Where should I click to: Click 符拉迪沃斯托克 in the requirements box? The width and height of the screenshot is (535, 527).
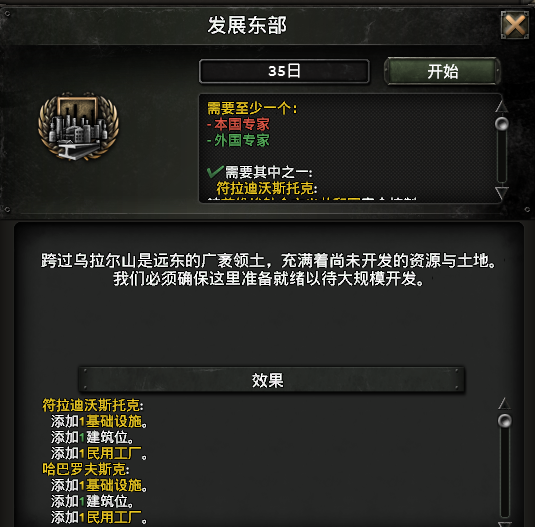pyautogui.click(x=265, y=188)
